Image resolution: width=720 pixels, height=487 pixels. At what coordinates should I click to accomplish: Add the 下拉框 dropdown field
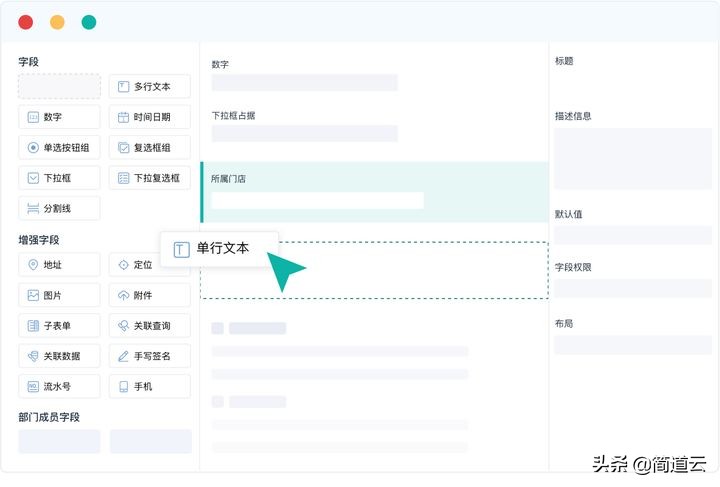tap(59, 178)
